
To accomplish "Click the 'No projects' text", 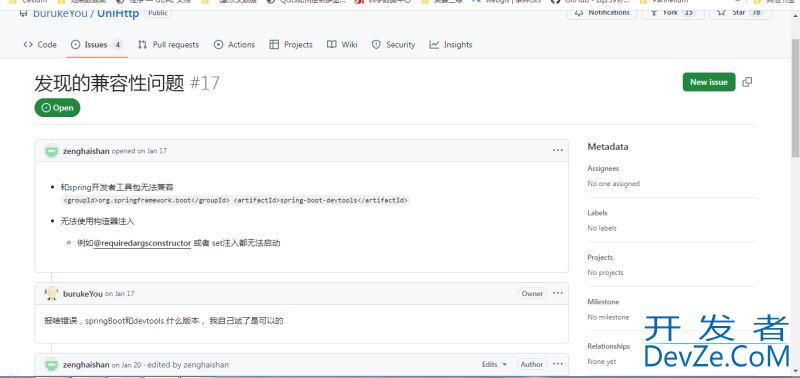I will pyautogui.click(x=606, y=272).
